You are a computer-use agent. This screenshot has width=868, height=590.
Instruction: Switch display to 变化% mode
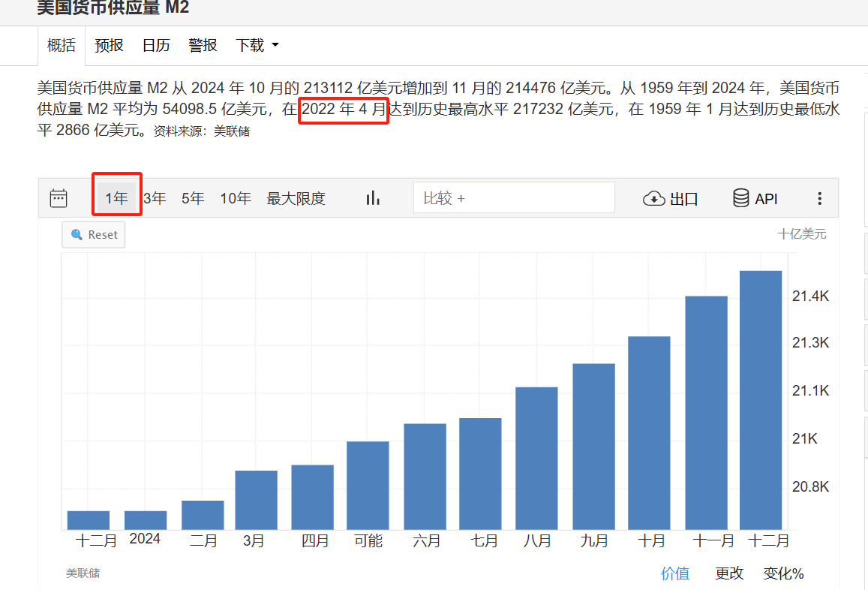pyautogui.click(x=782, y=573)
